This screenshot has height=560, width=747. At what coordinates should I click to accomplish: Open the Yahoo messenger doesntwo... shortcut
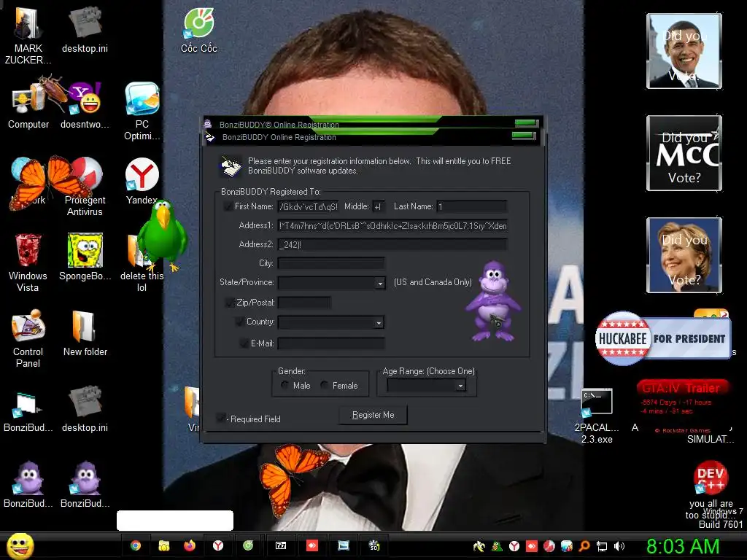tap(85, 105)
